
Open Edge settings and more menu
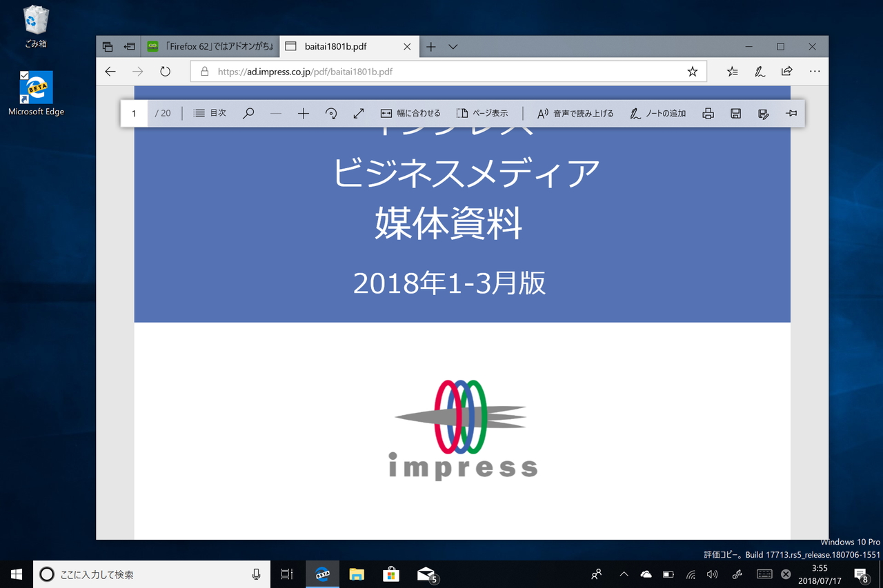815,71
